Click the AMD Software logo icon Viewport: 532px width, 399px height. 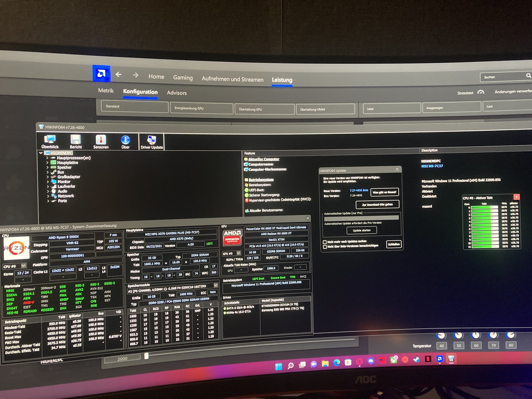pyautogui.click(x=101, y=74)
